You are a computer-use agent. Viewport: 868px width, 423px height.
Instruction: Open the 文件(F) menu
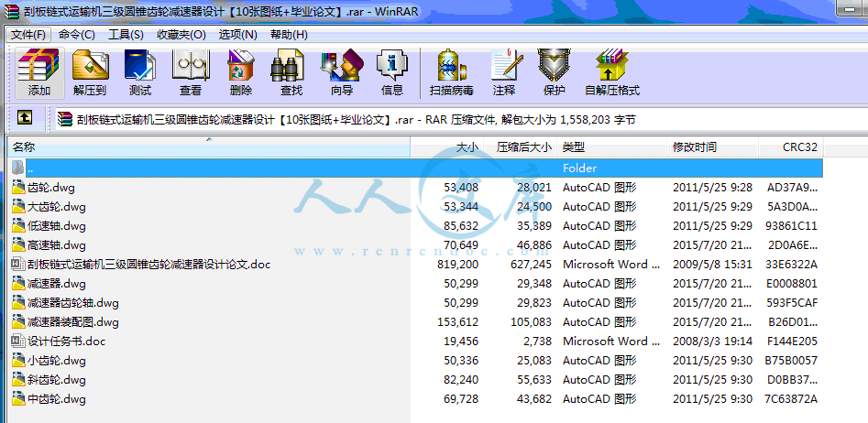tap(28, 34)
